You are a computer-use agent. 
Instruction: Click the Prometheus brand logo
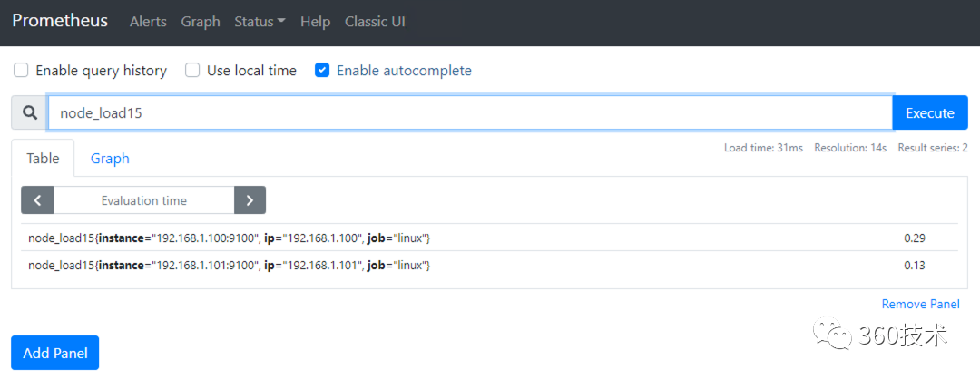(60, 21)
